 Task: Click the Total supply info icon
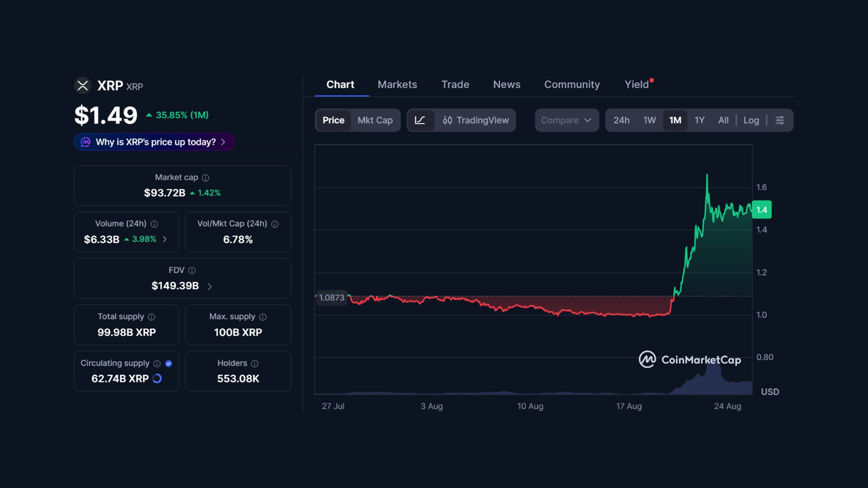(x=151, y=317)
